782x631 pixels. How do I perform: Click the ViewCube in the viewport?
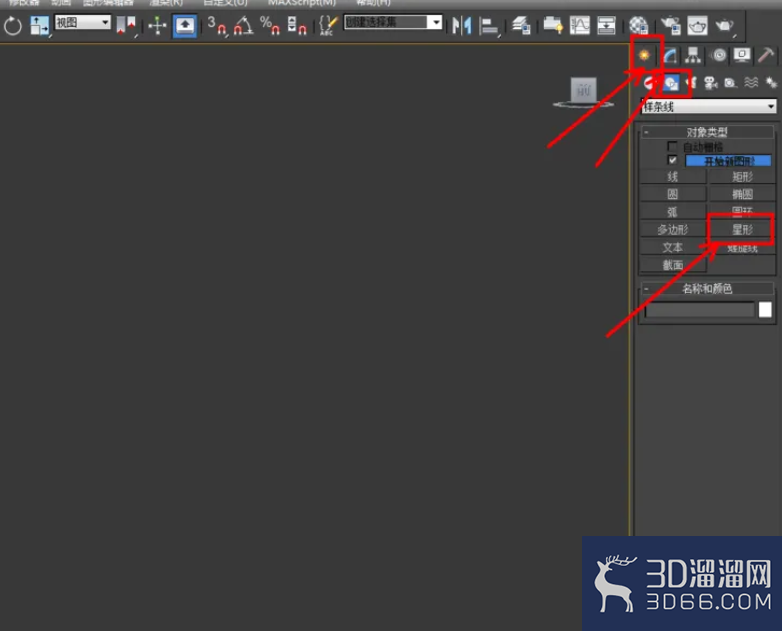point(584,92)
